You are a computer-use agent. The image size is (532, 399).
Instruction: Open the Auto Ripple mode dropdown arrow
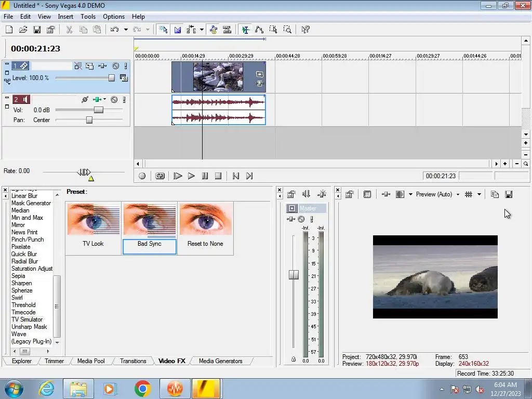202,30
